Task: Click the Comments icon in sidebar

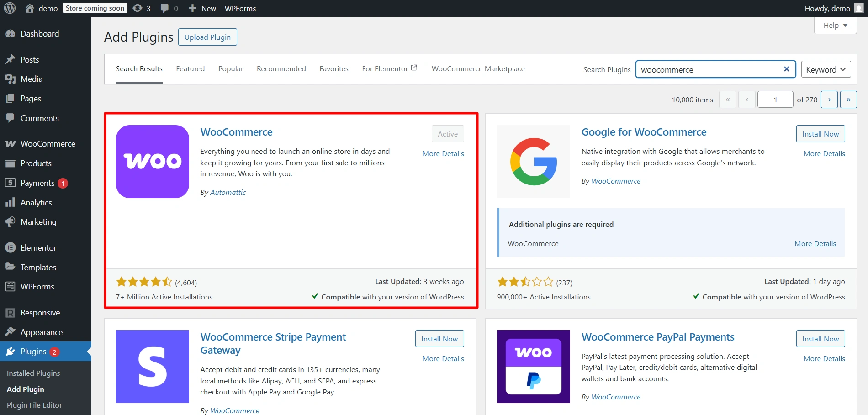Action: (10, 118)
